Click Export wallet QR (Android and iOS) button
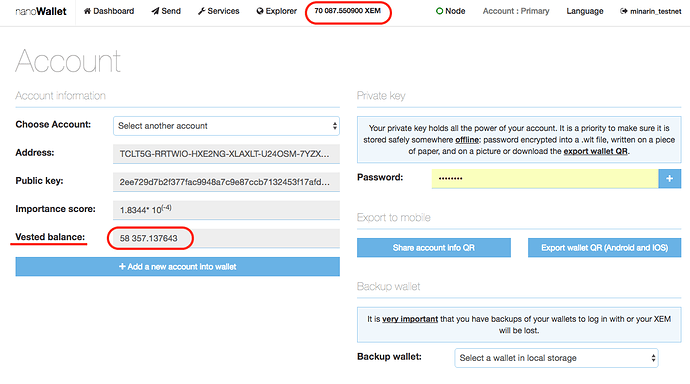The height and width of the screenshot is (384, 690). (x=604, y=248)
